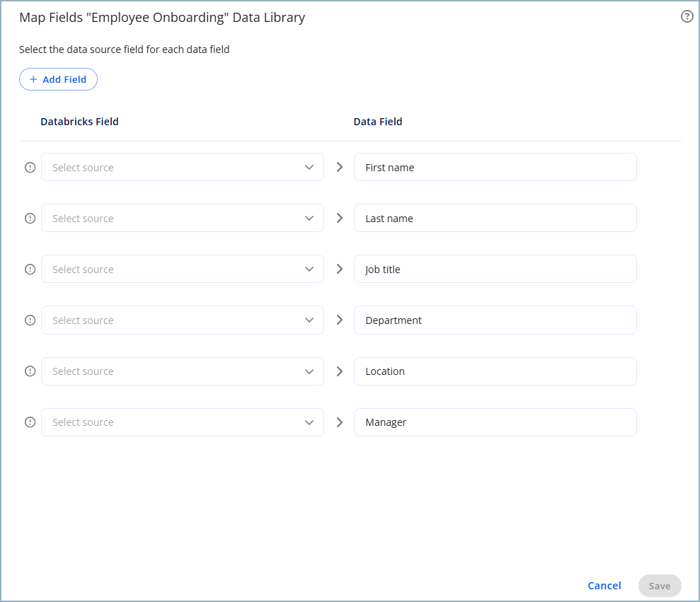This screenshot has width=700, height=602.
Task: Click the Add Field button
Action: (58, 80)
